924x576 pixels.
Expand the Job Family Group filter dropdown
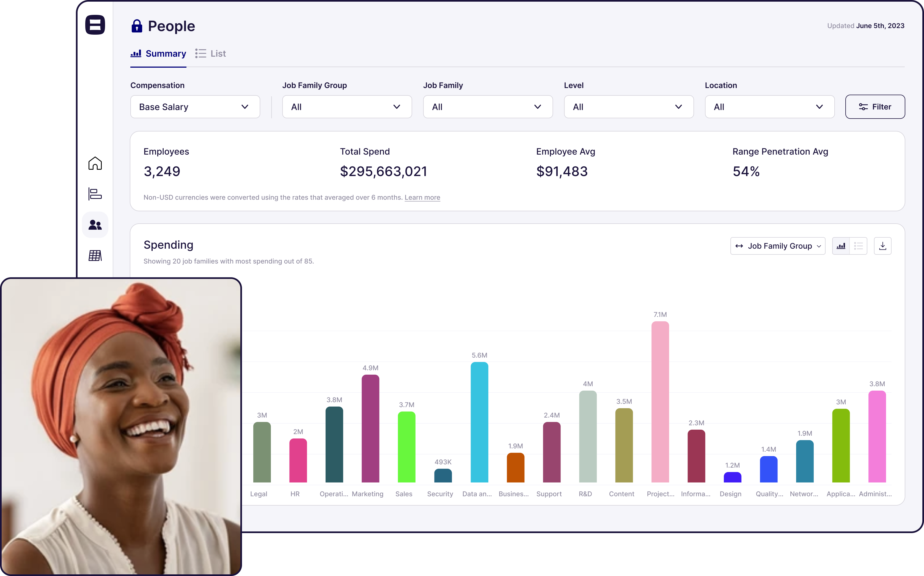(x=346, y=107)
